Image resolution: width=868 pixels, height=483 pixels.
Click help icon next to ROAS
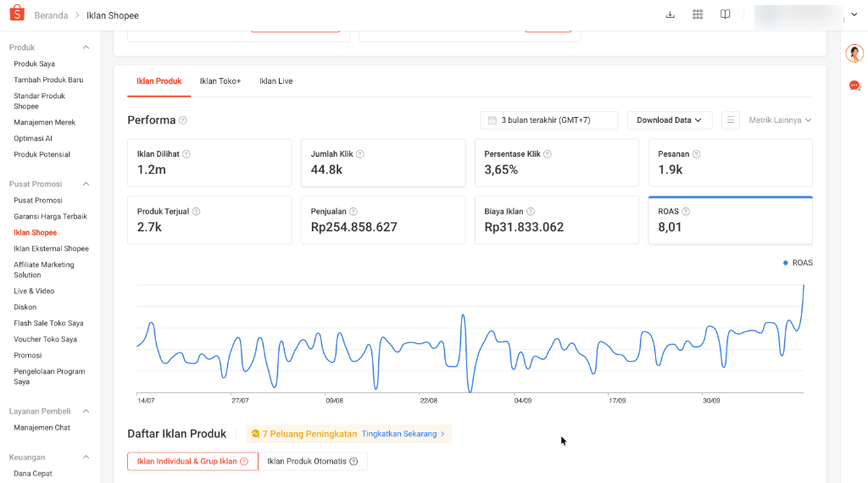(x=686, y=211)
